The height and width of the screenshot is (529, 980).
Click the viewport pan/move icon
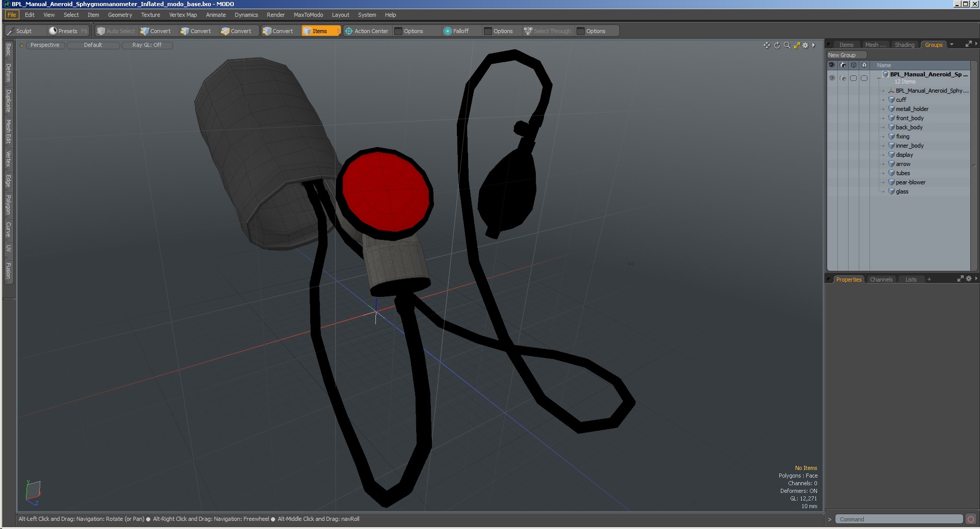coord(767,45)
